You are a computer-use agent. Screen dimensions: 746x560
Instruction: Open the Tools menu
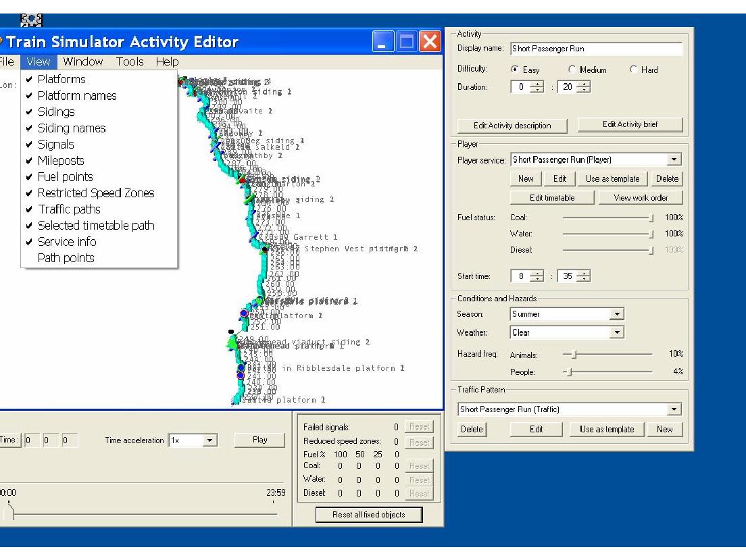[x=130, y=61]
